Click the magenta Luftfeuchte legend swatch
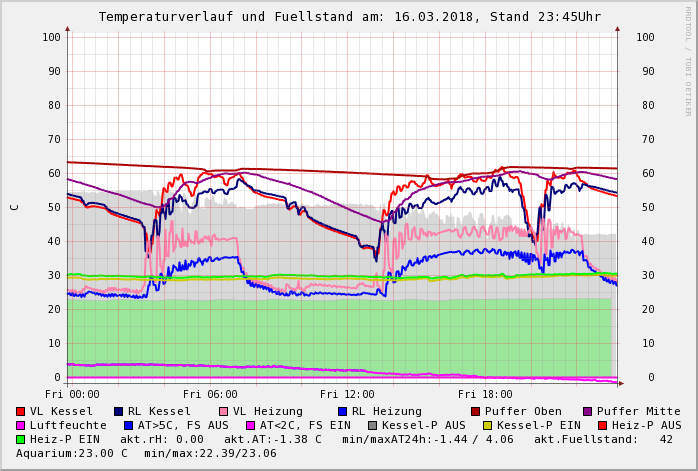This screenshot has width=698, height=471. pos(20,425)
